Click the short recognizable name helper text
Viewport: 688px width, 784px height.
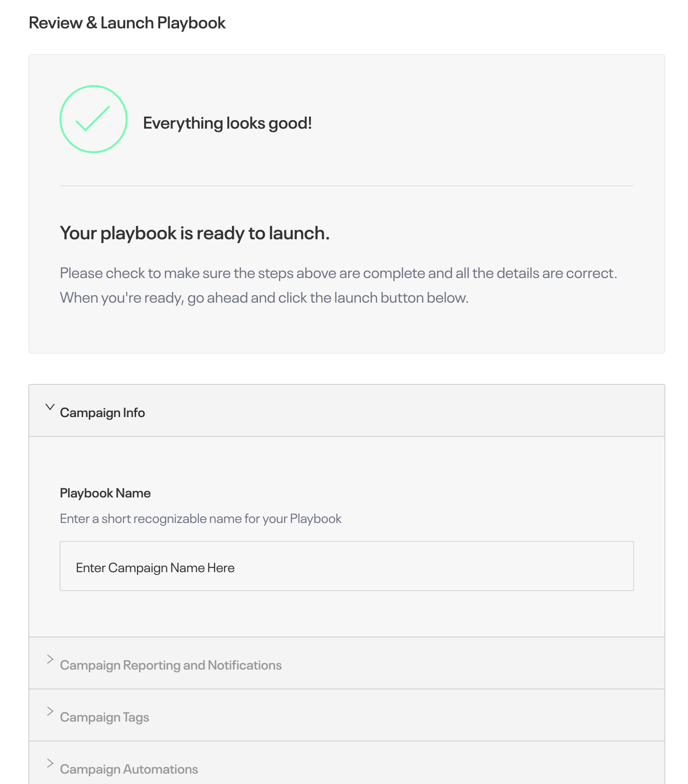coord(200,519)
